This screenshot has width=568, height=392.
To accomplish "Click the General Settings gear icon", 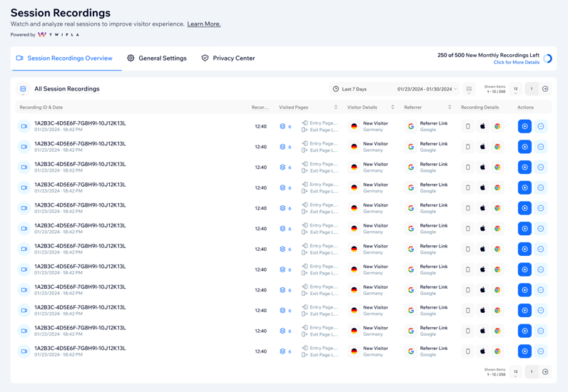I will 131,58.
